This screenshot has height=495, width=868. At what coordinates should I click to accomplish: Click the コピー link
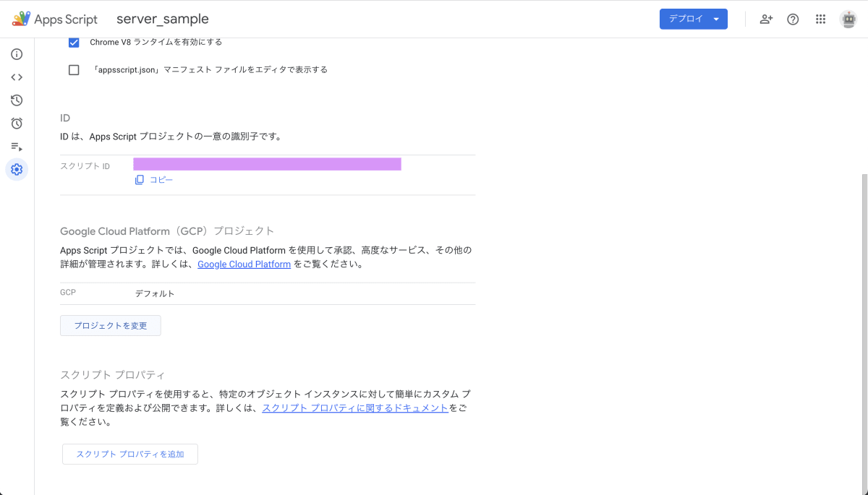click(161, 180)
